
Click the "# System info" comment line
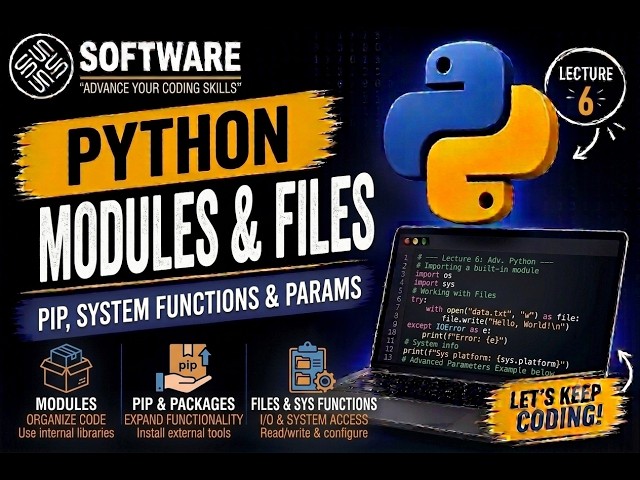431,344
